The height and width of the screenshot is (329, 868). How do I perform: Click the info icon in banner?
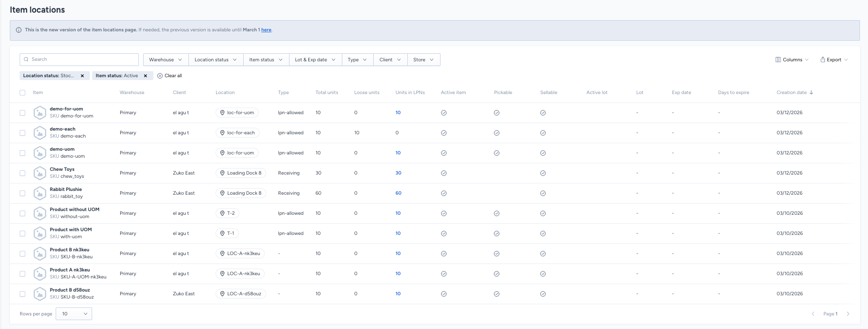[x=19, y=30]
